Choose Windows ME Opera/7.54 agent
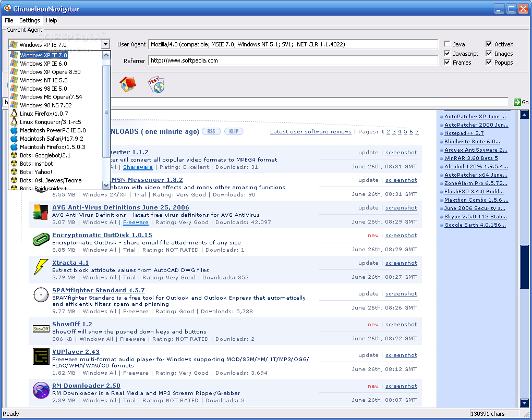532x420 pixels. pos(55,97)
